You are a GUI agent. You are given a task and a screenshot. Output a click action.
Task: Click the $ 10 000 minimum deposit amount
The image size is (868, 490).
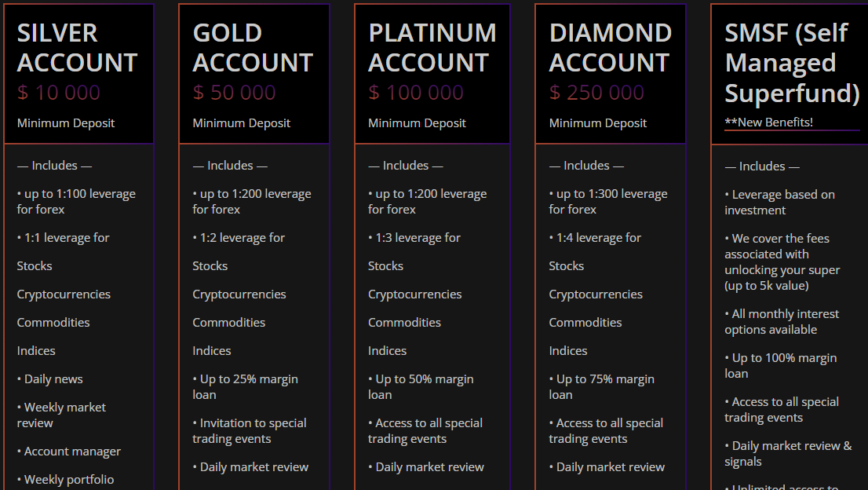(59, 93)
